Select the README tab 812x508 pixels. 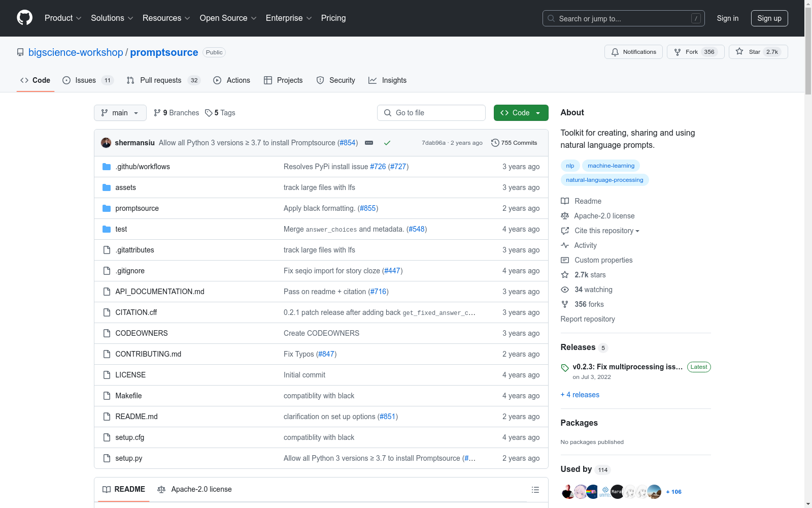pyautogui.click(x=124, y=489)
